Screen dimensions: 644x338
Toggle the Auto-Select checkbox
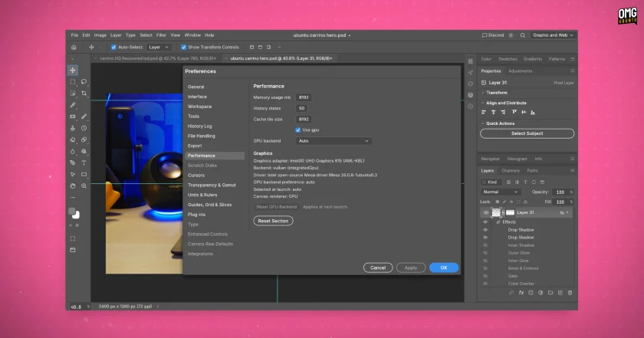click(x=113, y=48)
